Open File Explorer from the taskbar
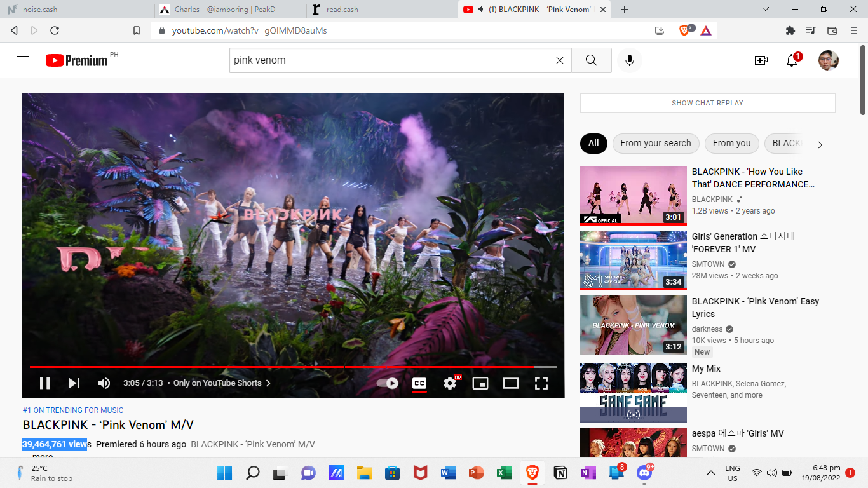 click(x=364, y=473)
